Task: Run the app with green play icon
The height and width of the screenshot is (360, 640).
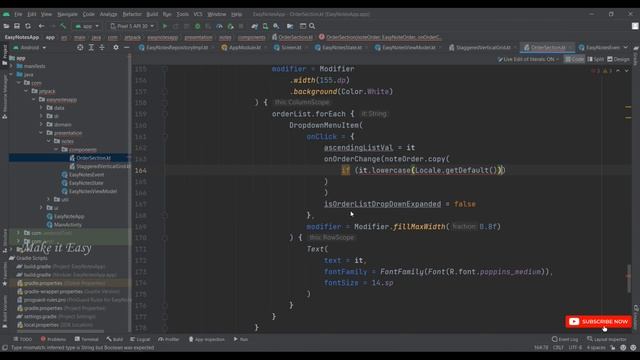Action: (x=165, y=26)
